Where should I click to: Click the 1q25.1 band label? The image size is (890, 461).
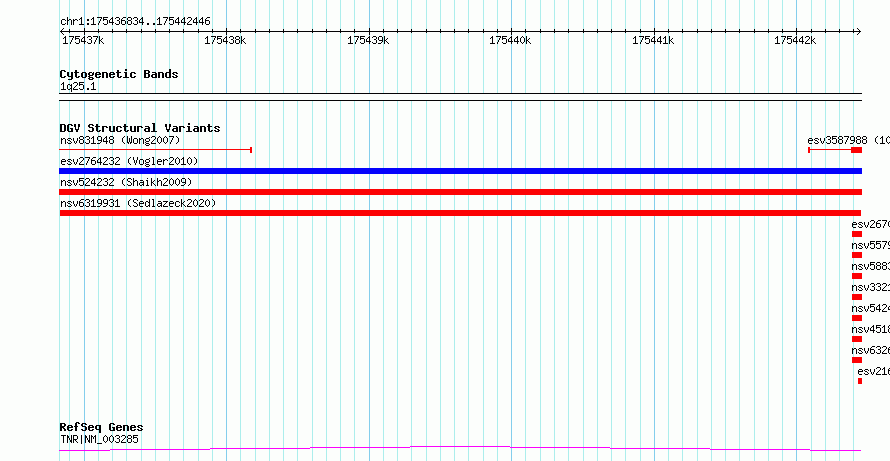click(x=78, y=87)
